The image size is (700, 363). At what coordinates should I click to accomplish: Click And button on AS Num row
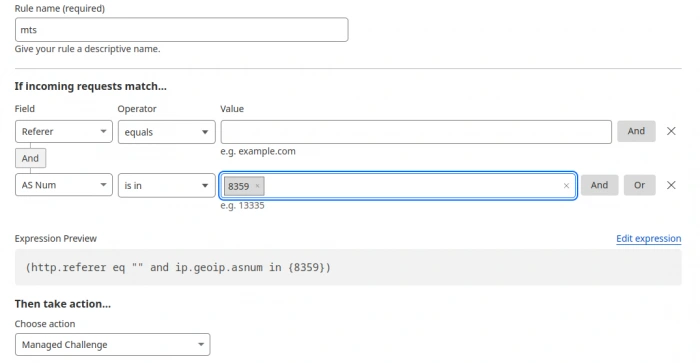(599, 185)
